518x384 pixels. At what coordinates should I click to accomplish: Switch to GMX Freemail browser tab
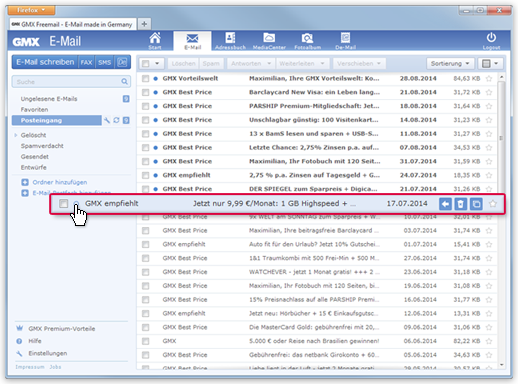coord(73,24)
